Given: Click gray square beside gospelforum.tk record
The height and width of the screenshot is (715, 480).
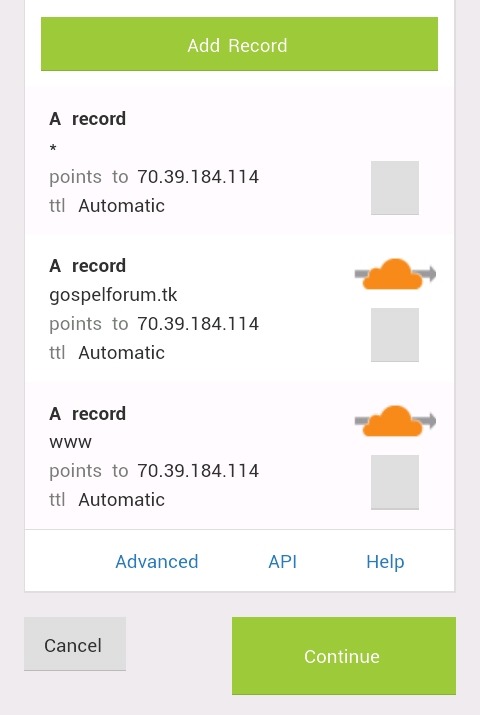Looking at the screenshot, I should point(395,335).
